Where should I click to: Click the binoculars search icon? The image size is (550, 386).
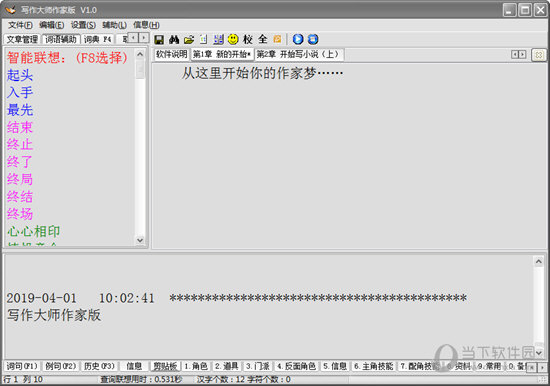point(174,39)
